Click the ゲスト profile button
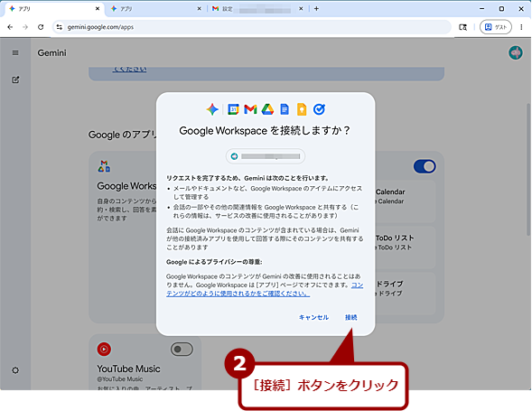Screen dimensions: 532x411 495,27
